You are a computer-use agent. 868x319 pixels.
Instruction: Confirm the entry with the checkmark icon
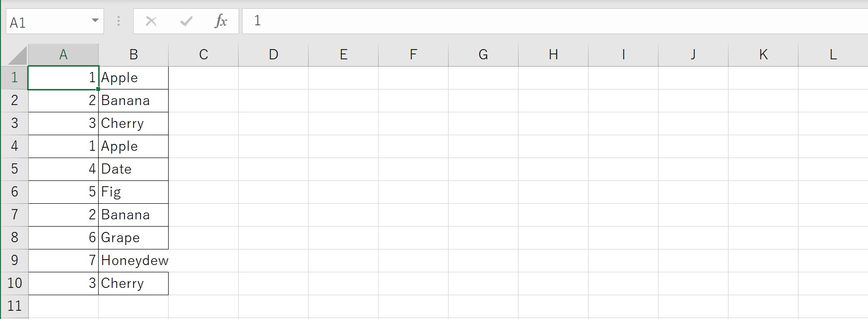point(186,21)
